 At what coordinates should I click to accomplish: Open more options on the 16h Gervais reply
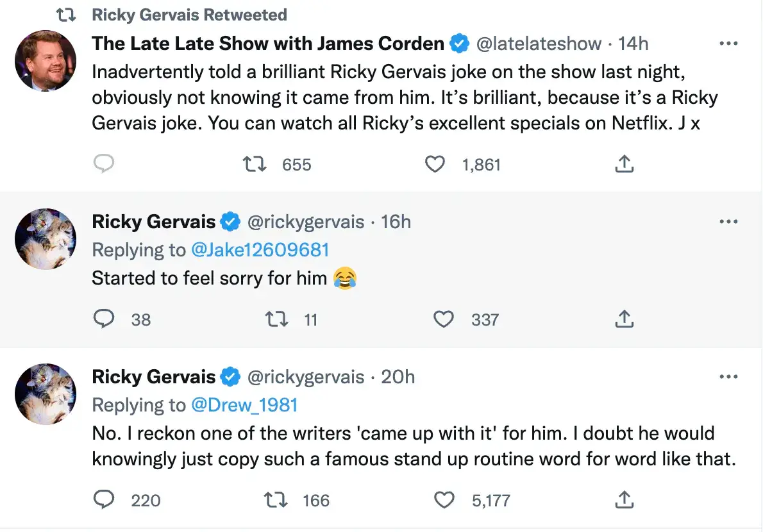click(729, 220)
